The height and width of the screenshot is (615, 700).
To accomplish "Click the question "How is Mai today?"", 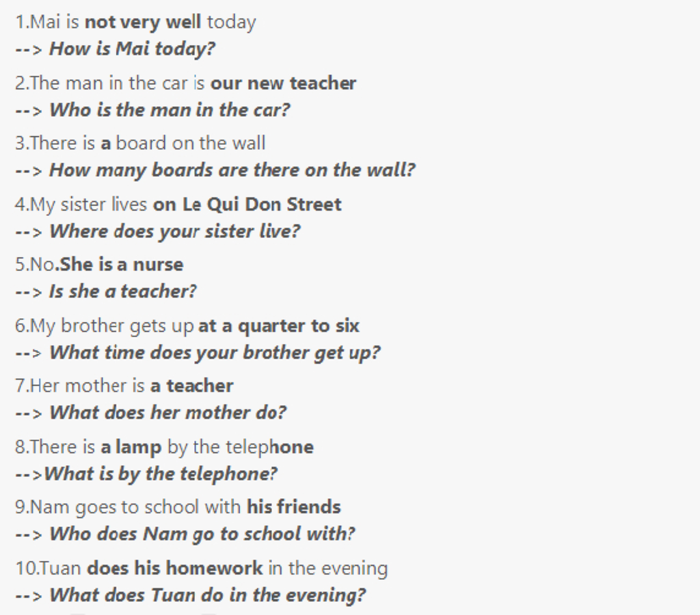I will click(x=132, y=49).
